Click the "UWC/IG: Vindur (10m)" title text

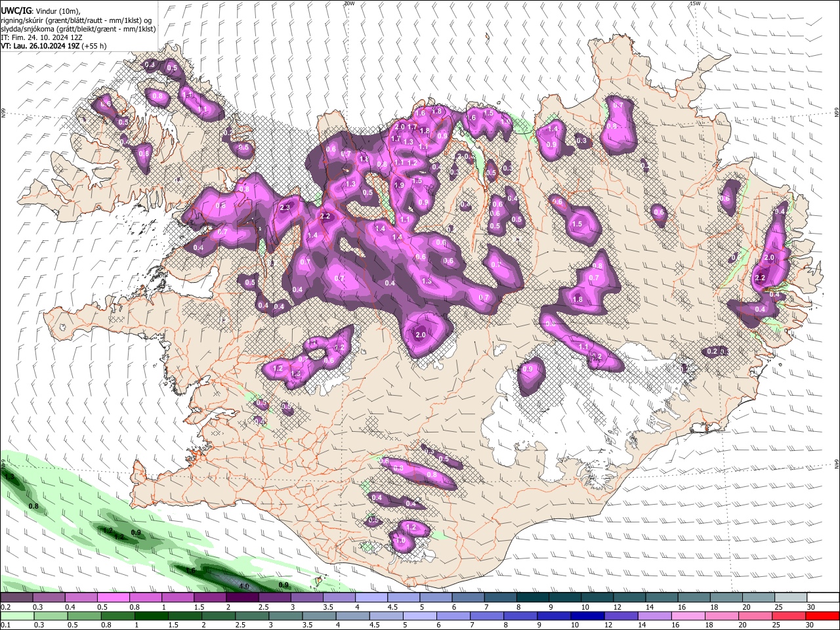coord(40,11)
